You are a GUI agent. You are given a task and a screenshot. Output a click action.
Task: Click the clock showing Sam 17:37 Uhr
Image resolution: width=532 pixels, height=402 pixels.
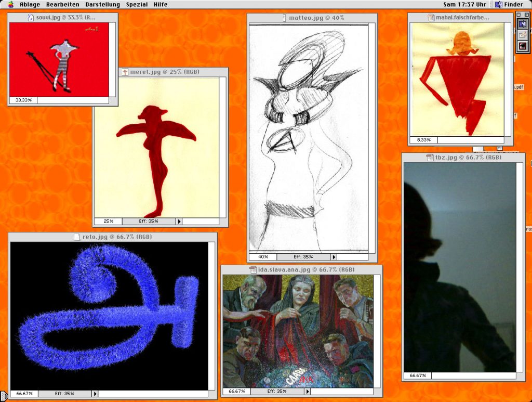[464, 5]
